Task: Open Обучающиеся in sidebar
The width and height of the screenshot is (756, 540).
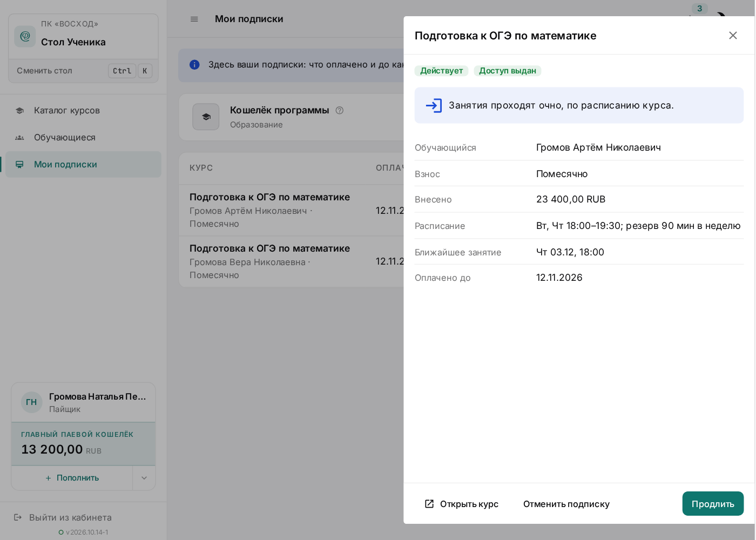Action: (x=83, y=137)
